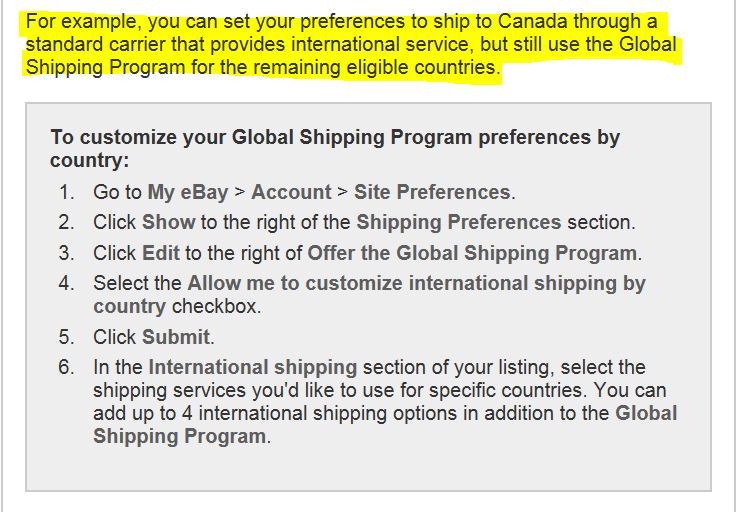Click "standard carrier" in the highlighted text
The width and height of the screenshot is (745, 512).
pyautogui.click(x=95, y=45)
